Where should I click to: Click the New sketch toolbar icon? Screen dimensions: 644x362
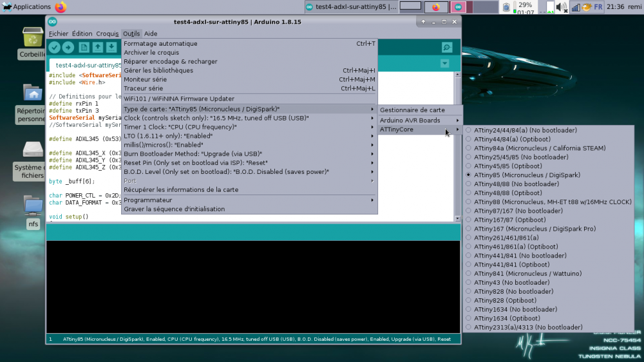coord(84,48)
